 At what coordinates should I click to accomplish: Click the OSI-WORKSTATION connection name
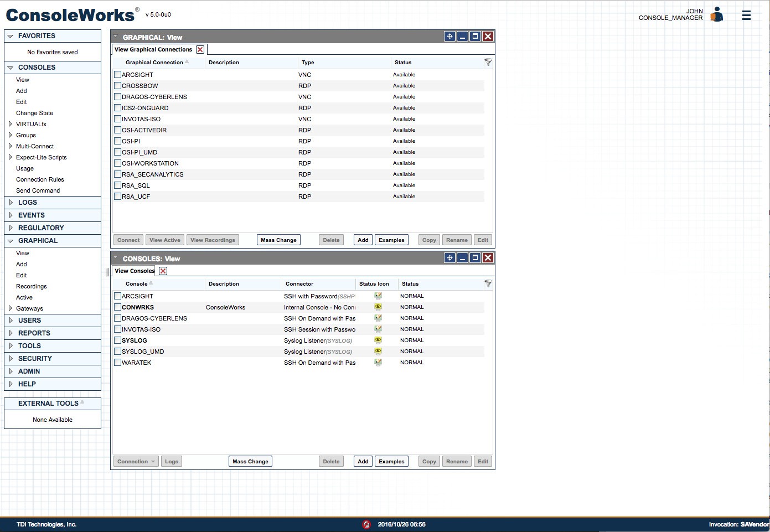click(150, 163)
